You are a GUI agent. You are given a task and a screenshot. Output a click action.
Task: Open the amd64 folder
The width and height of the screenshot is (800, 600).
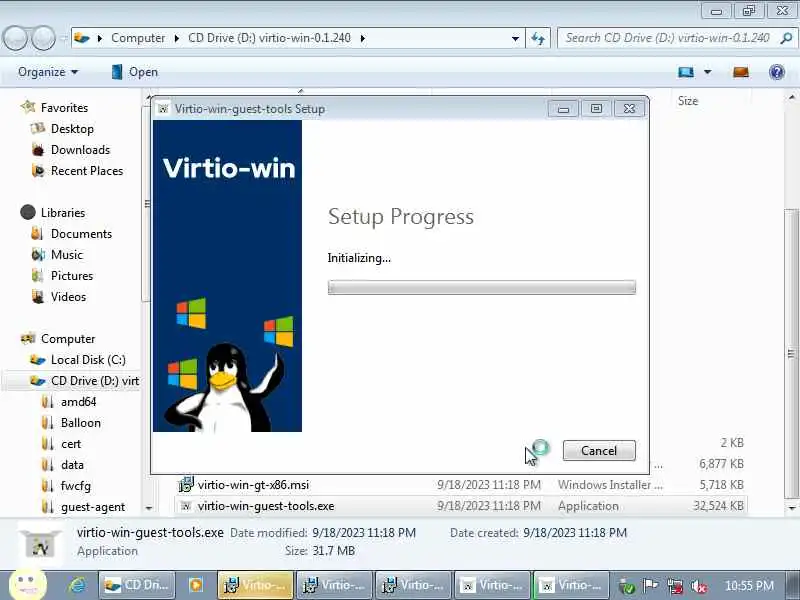[78, 402]
